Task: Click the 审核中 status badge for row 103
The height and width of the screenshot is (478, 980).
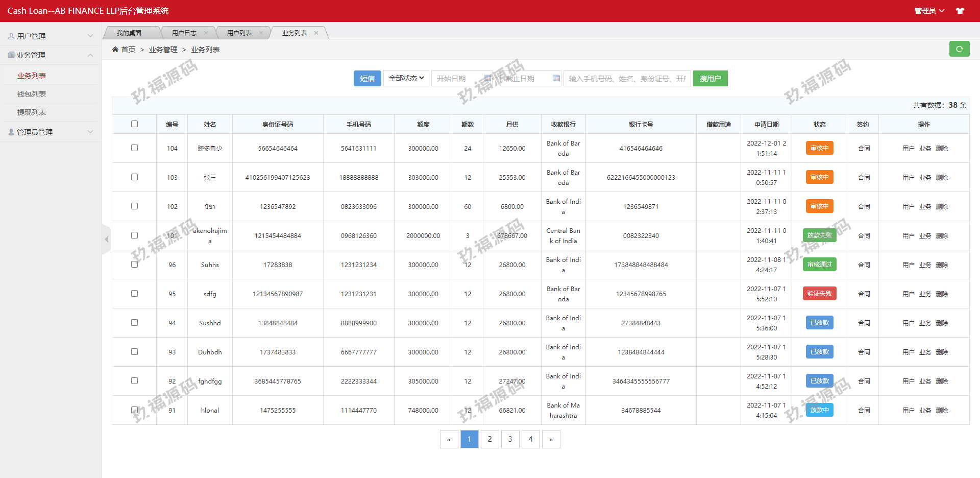Action: tap(819, 177)
